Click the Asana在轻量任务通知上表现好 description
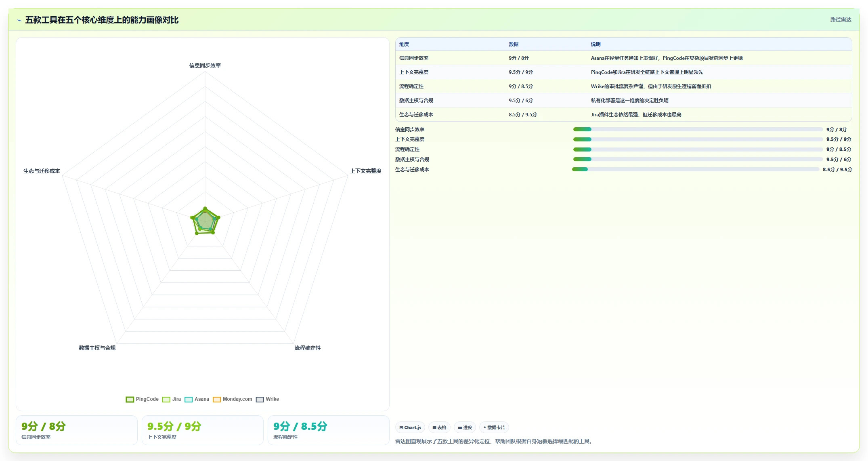The image size is (868, 461). click(x=667, y=58)
